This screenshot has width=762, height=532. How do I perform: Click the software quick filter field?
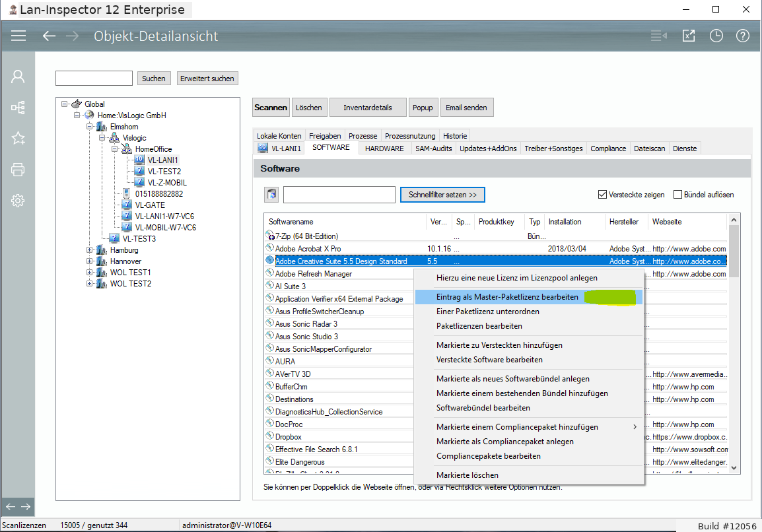point(339,195)
